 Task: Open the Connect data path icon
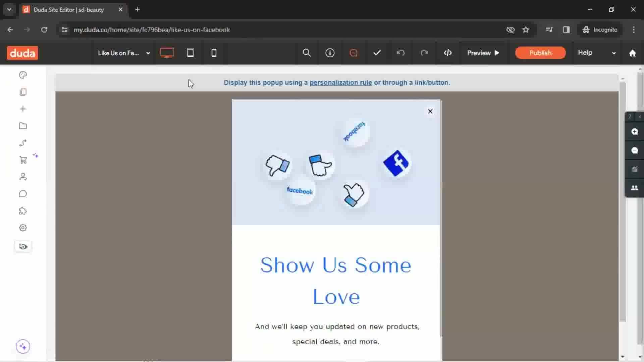23,143
